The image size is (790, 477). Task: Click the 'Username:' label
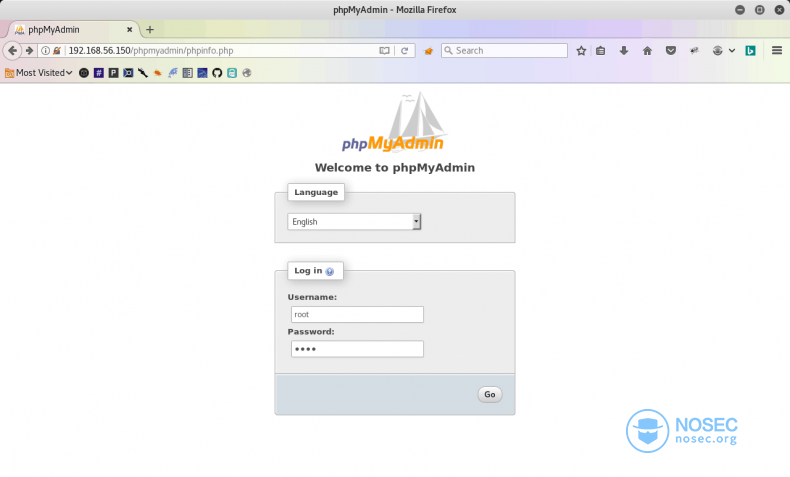pos(312,297)
